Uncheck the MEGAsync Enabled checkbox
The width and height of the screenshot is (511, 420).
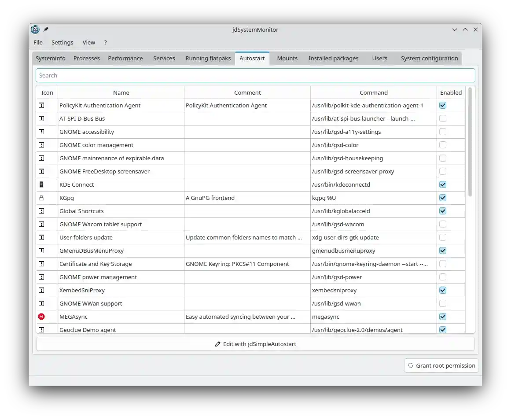(443, 317)
